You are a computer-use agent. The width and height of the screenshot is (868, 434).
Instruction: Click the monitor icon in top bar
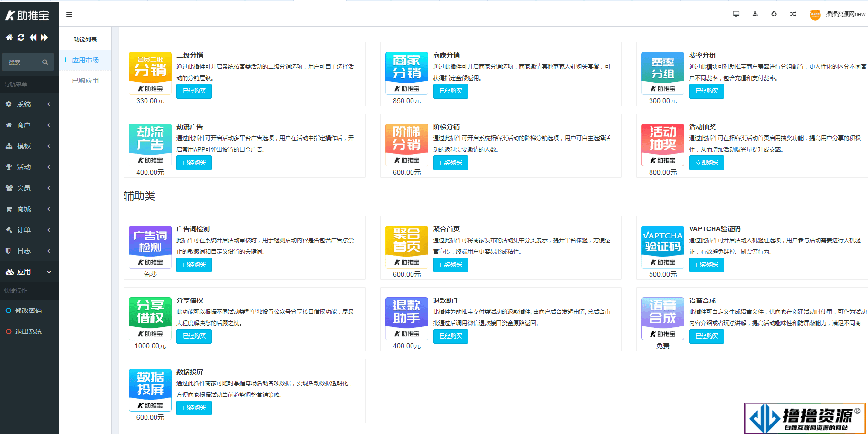coord(736,14)
